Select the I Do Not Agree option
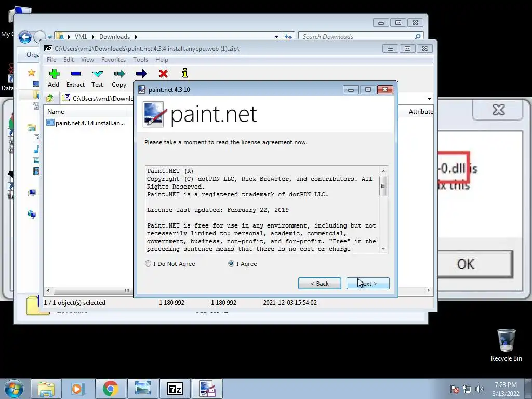532x399 pixels. tap(170, 263)
